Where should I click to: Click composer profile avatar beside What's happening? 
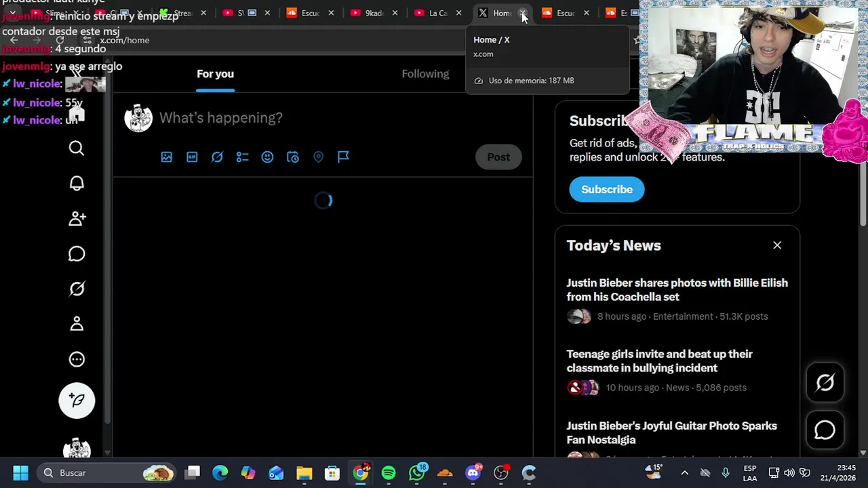click(138, 118)
